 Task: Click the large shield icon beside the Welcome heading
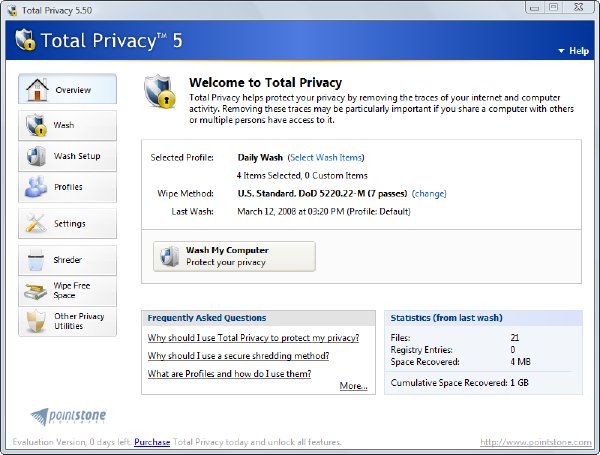[160, 91]
